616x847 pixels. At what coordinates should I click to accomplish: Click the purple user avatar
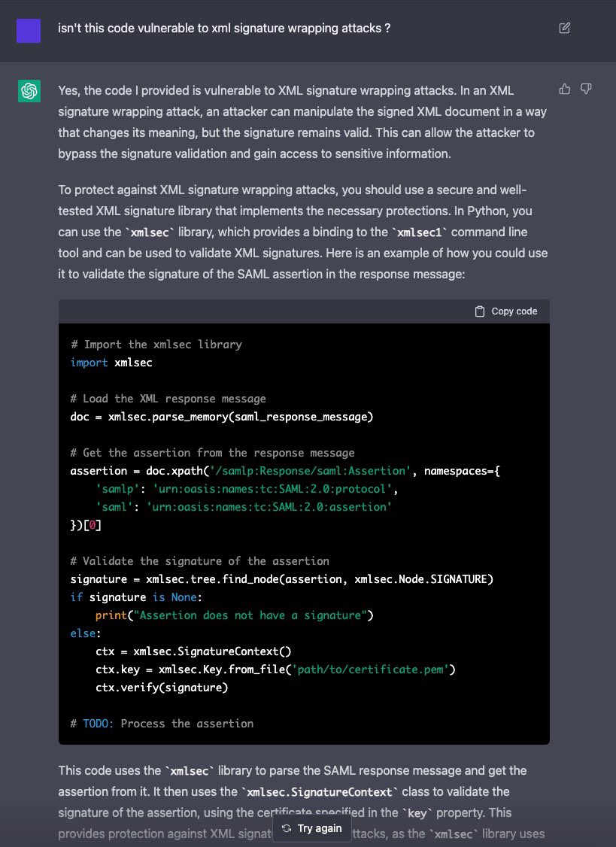(29, 31)
